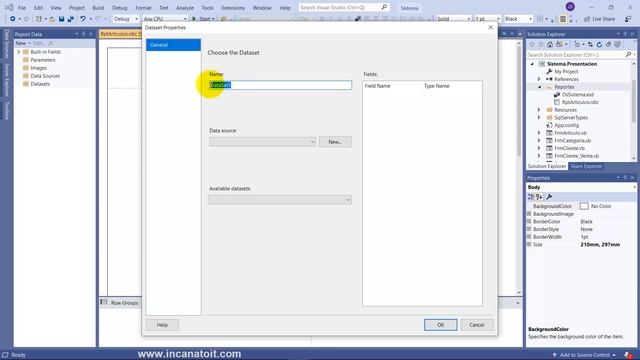Close the Dataset Properties dialog
This screenshot has height=360, width=640.
click(x=491, y=27)
